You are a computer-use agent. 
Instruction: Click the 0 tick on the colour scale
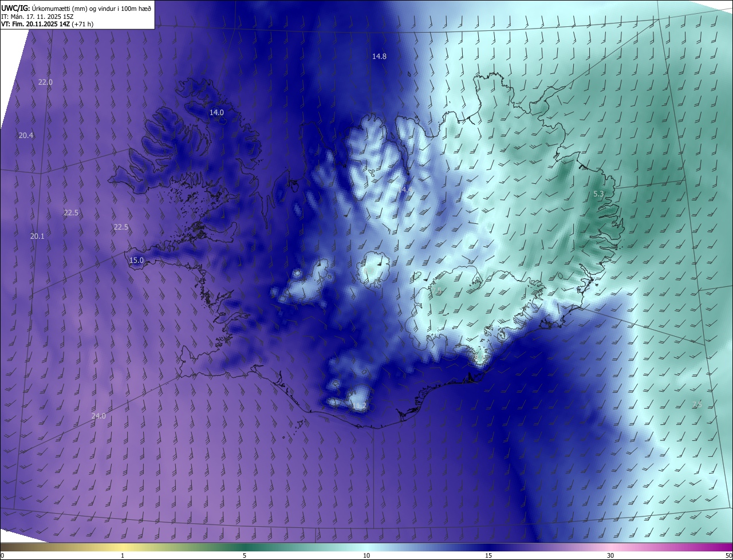(x=2, y=555)
